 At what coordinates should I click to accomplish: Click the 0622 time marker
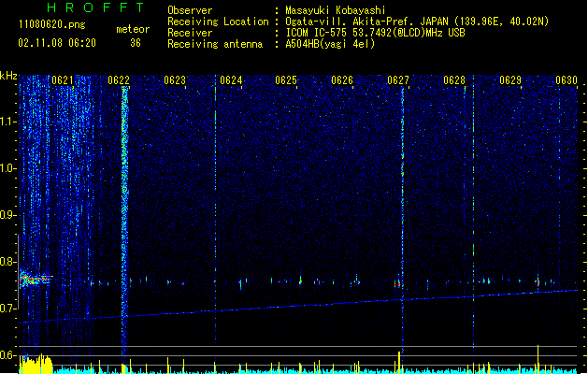coord(119,80)
